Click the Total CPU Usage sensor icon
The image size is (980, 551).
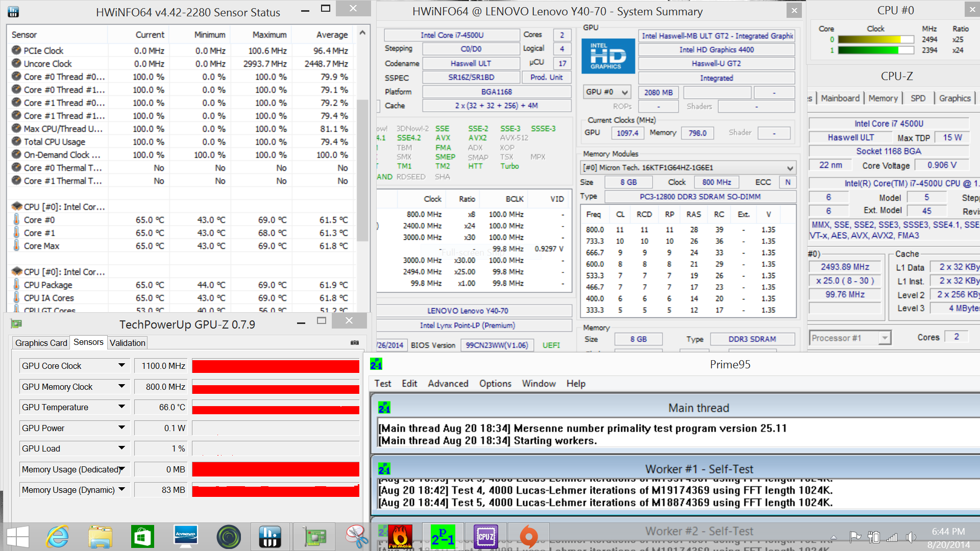[x=16, y=141]
